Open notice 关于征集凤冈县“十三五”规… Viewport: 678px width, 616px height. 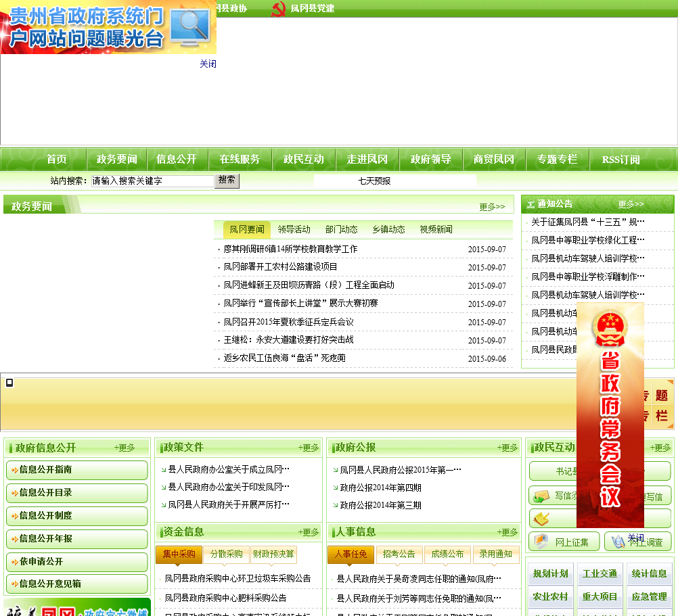[x=588, y=222]
